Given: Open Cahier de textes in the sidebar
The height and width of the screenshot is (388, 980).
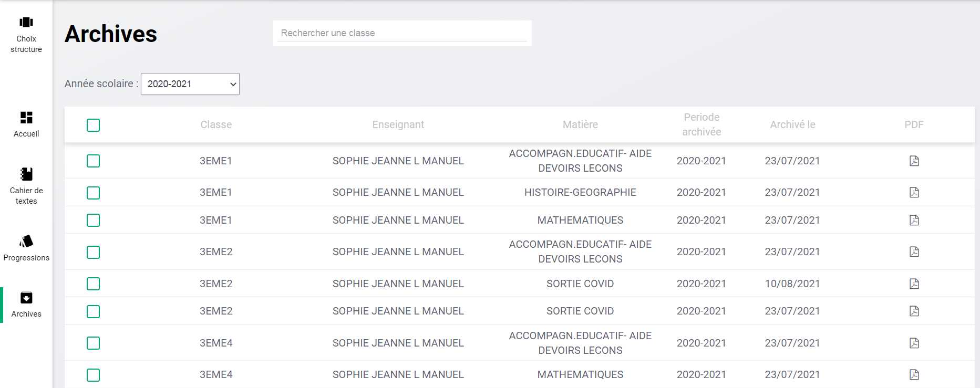Looking at the screenshot, I should click(26, 186).
